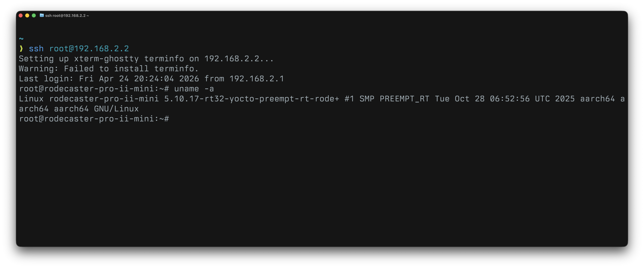Screen dimensions: 644x268
Task: Toggle fullscreen via green zoom button
Action: point(34,15)
